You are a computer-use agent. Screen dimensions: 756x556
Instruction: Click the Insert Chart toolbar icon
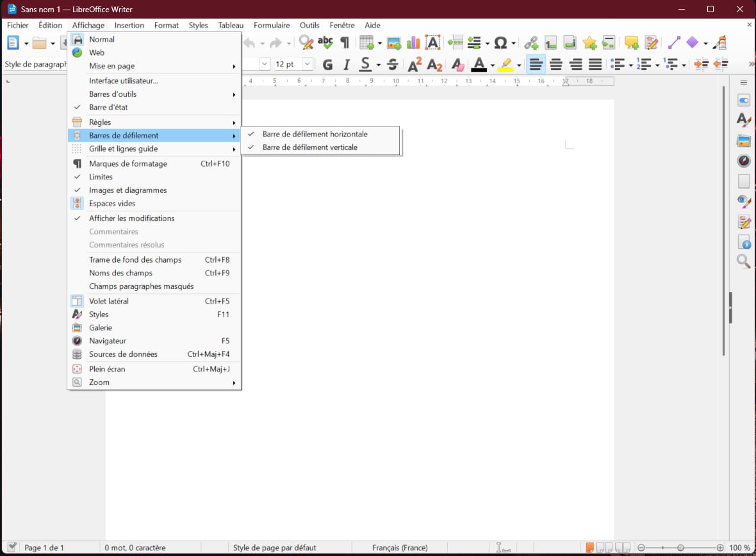coord(413,43)
